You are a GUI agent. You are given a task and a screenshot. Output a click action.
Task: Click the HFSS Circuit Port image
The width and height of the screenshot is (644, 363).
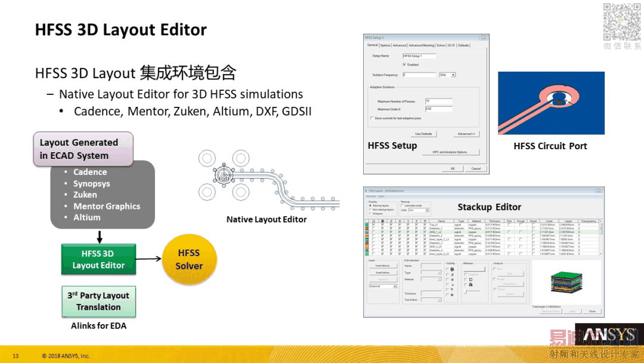pyautogui.click(x=551, y=103)
